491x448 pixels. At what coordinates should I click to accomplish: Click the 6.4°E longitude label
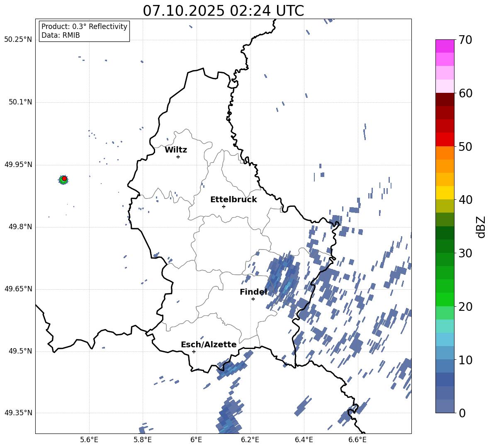click(304, 440)
